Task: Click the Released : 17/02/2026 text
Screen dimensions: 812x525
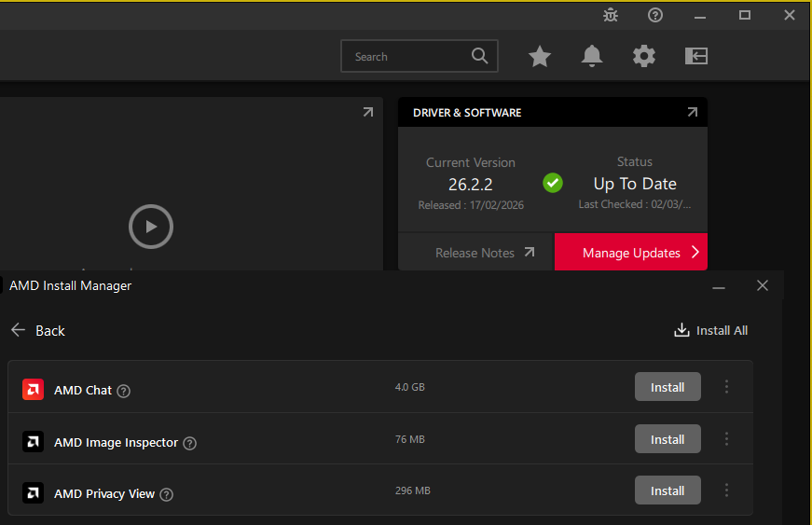Action: tap(471, 205)
